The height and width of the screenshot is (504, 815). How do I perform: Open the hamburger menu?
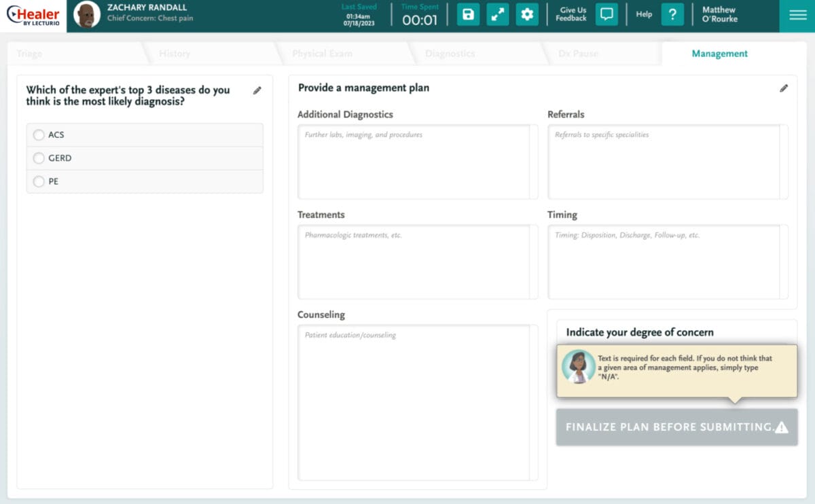click(x=797, y=16)
